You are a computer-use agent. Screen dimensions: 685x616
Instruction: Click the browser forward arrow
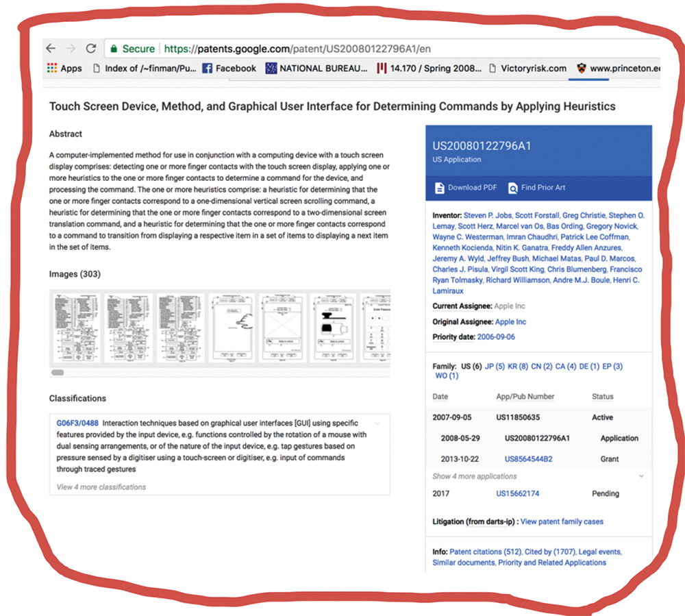[71, 48]
